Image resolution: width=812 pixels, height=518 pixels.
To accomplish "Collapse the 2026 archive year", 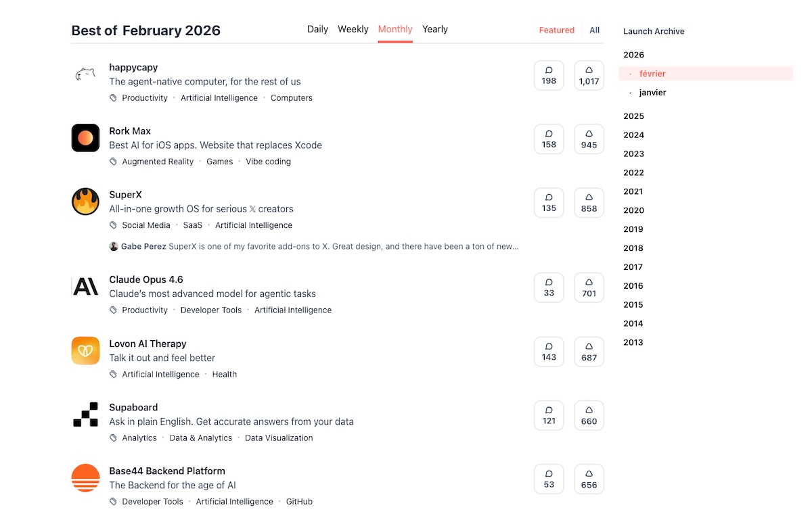I will click(633, 55).
